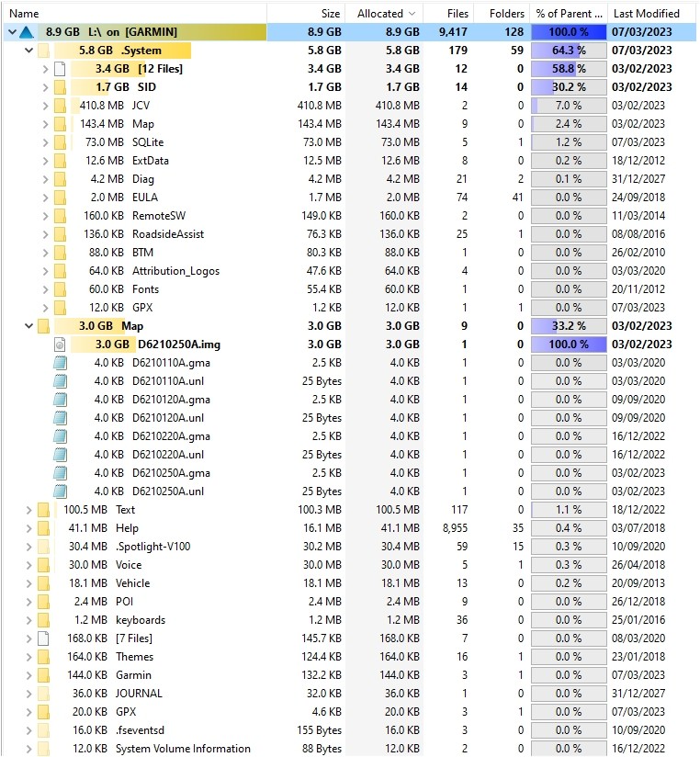This screenshot has height=757, width=700.
Task: Click the 8,955 files count for Help
Action: [455, 528]
